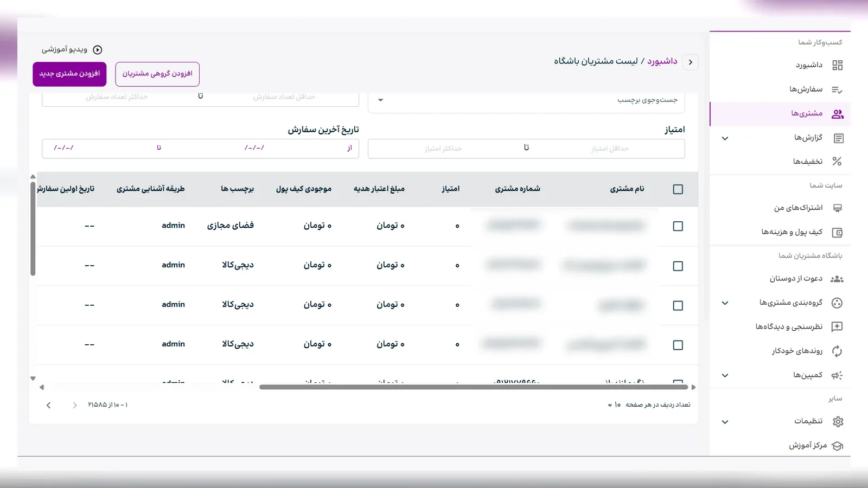Viewport: 868px width, 488px height.
Task: Check the second دیجی‌کالا customer row checkbox
Action: pyautogui.click(x=678, y=306)
